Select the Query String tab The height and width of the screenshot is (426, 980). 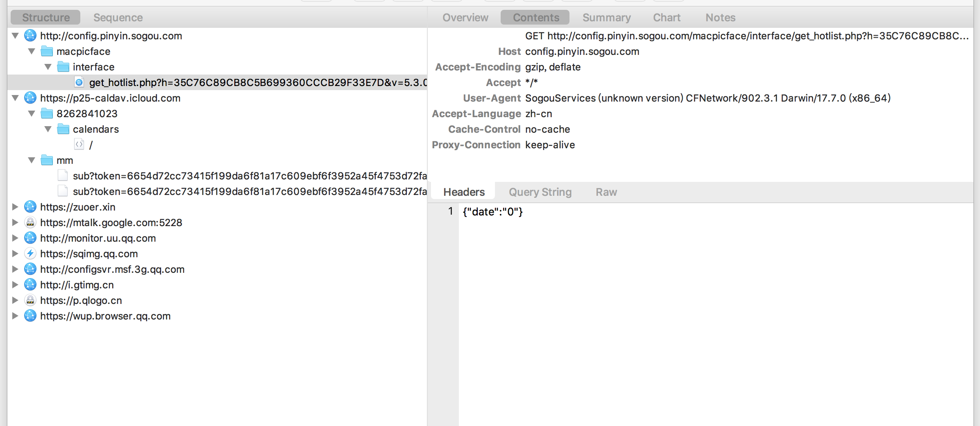click(x=540, y=192)
